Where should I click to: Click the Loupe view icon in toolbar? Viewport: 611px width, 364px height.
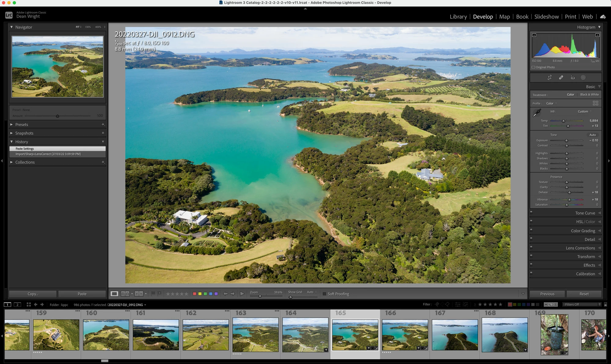pos(114,294)
